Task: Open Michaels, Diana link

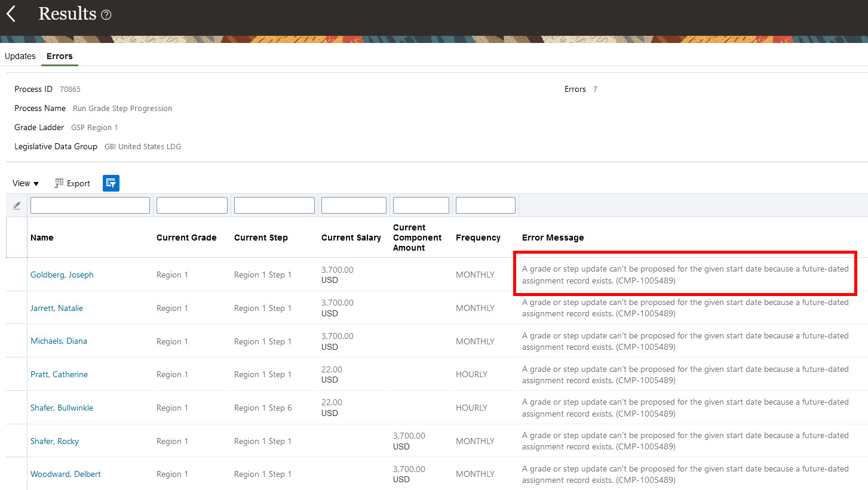Action: coord(59,341)
